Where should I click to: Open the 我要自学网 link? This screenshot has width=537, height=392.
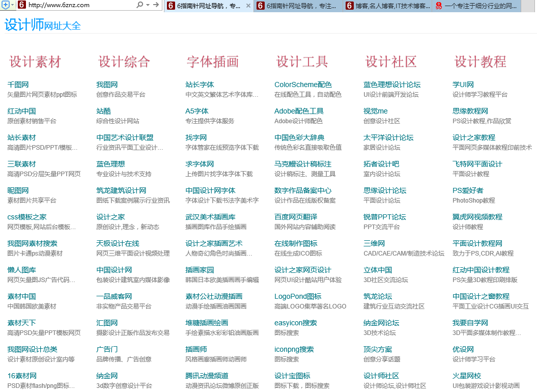click(470, 323)
